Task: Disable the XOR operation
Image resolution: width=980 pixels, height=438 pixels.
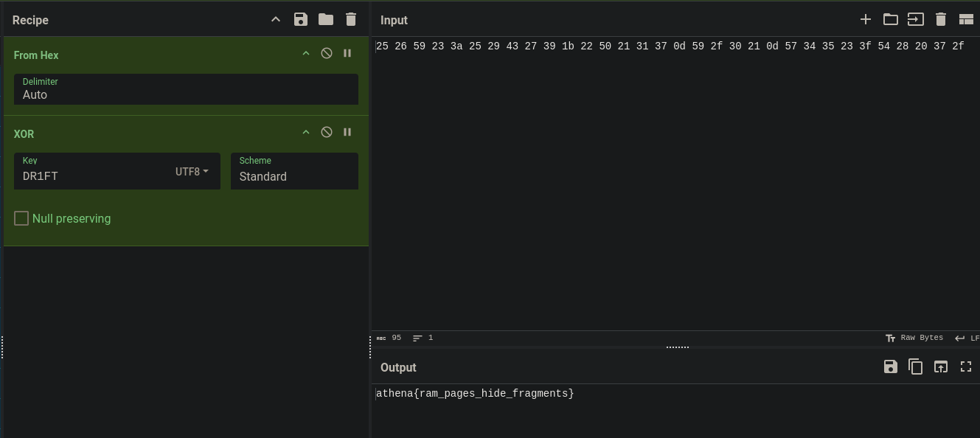Action: click(327, 132)
